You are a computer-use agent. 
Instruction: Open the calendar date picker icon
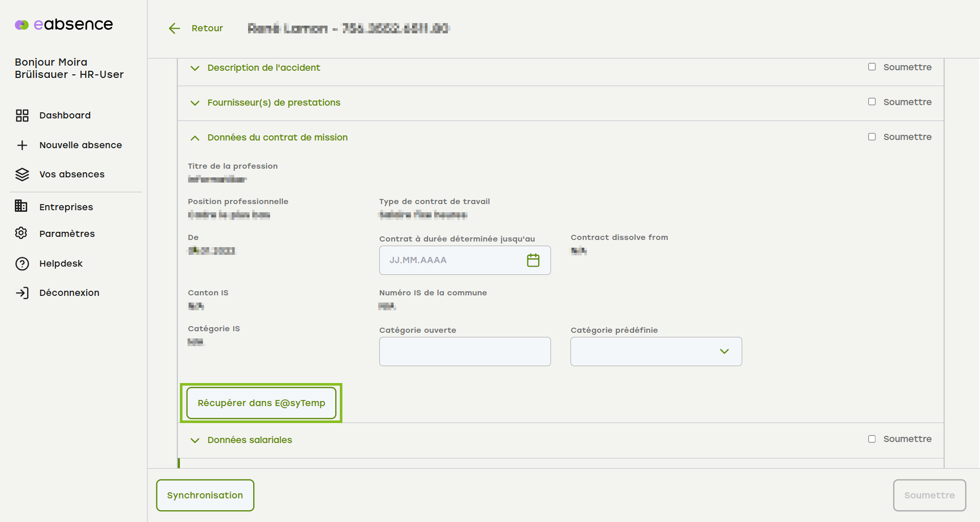coord(533,260)
